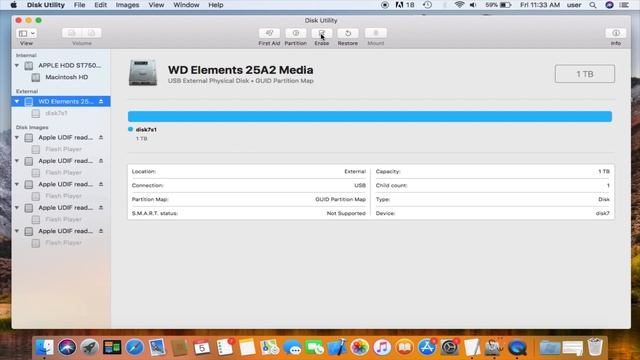The width and height of the screenshot is (640, 360).
Task: Click the battery status indicator
Action: click(x=498, y=5)
